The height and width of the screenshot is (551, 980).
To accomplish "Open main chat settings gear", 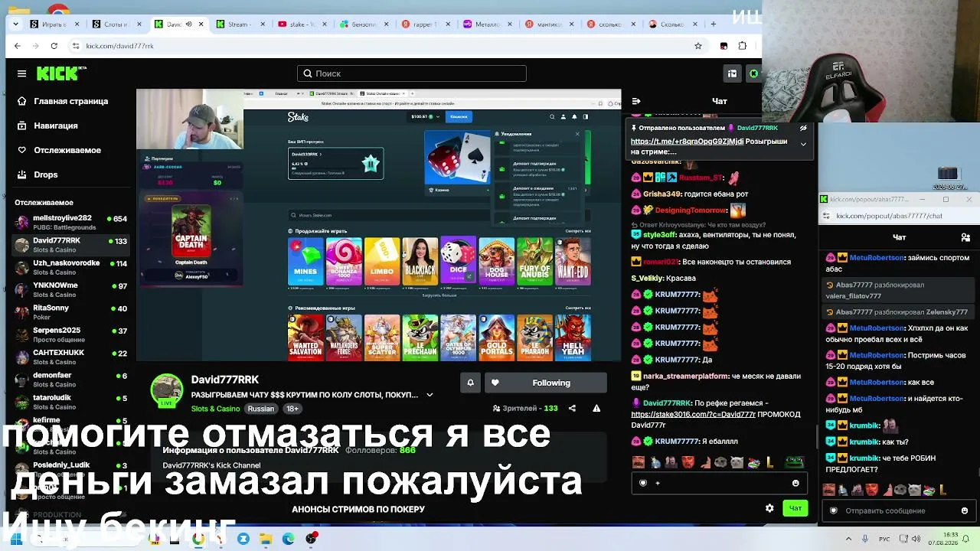I will tap(769, 508).
